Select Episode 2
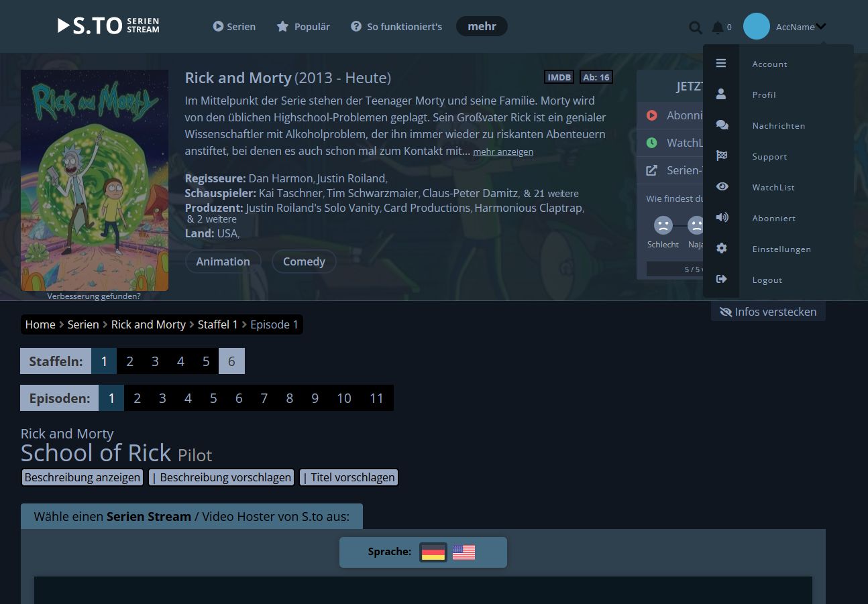Screen dimensions: 868x604 coord(137,398)
